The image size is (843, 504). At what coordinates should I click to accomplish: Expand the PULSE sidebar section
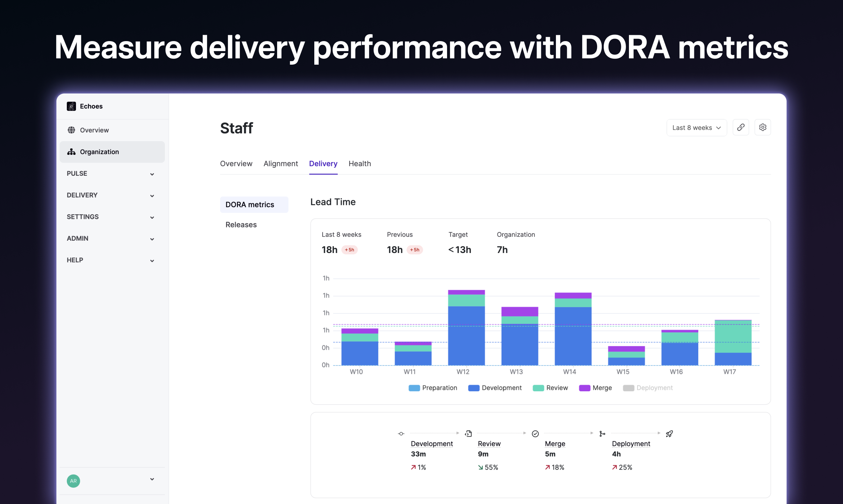coord(111,173)
